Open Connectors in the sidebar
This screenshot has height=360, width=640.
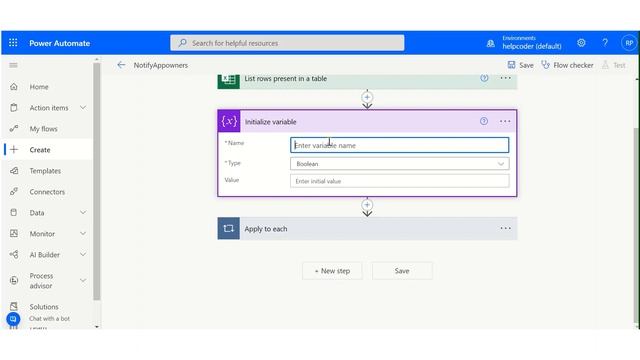(x=46, y=192)
